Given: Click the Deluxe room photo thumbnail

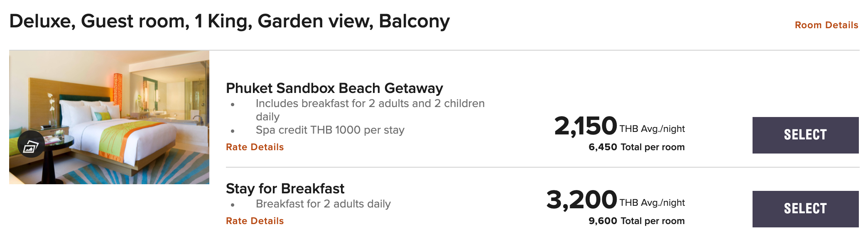Looking at the screenshot, I should pos(125,108).
